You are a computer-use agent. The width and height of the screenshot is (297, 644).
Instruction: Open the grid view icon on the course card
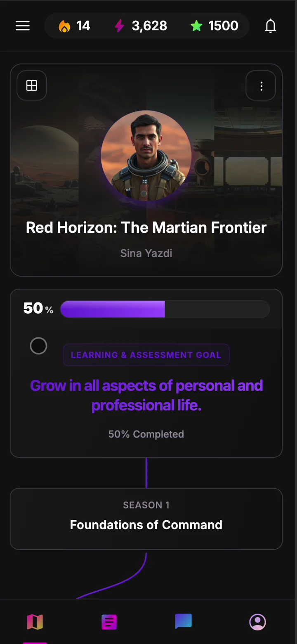pyautogui.click(x=32, y=85)
